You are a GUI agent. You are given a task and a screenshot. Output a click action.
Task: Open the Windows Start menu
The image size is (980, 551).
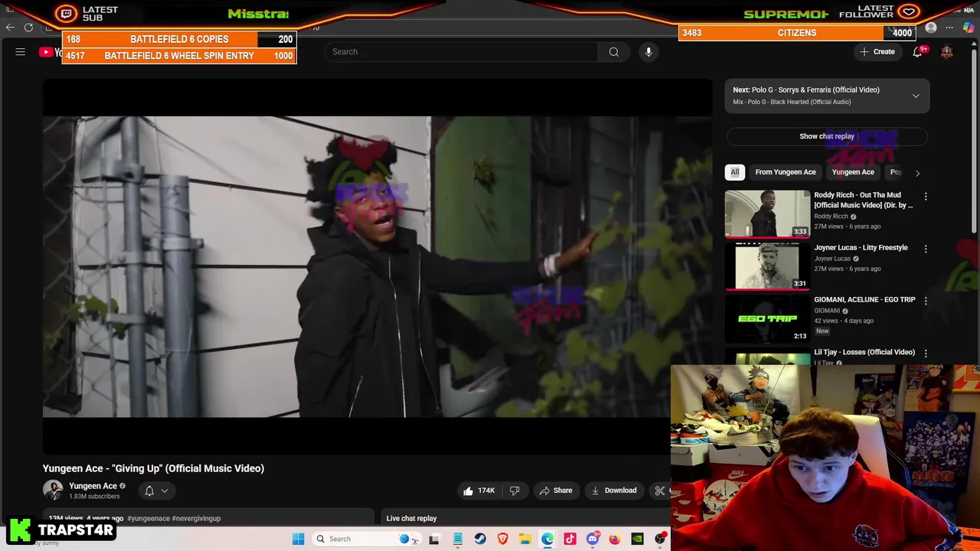[x=298, y=539]
